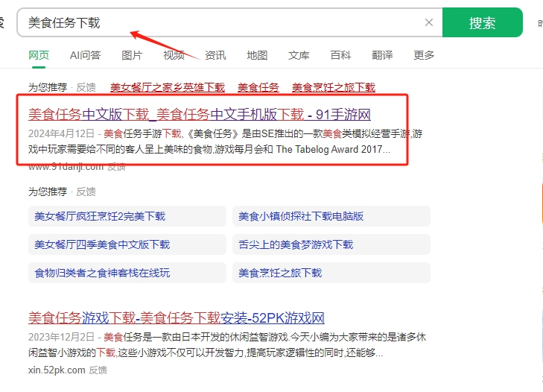The width and height of the screenshot is (543, 392).
Task: Open the 52PK游戏网 美食任务游戏下载 result
Action: 177,318
